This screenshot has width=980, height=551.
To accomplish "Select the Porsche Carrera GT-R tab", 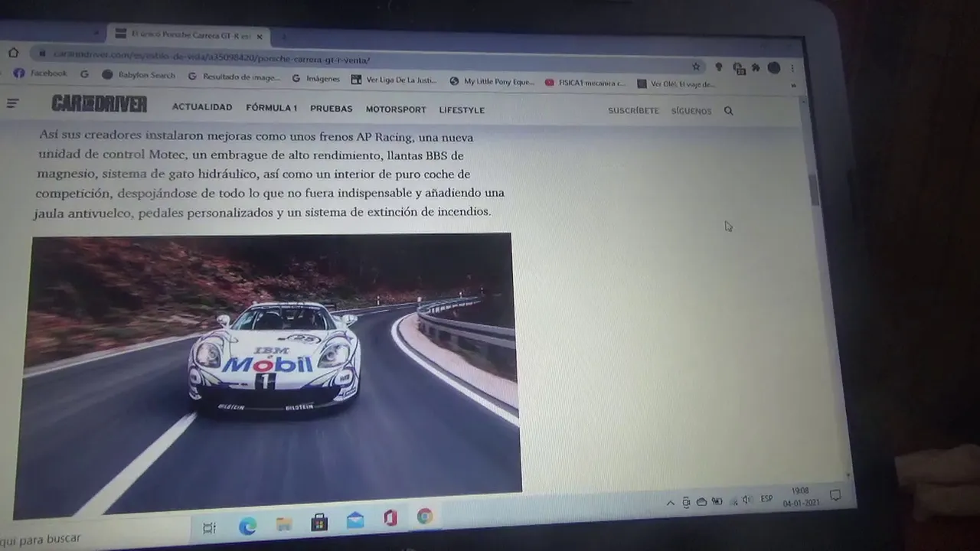I will [x=187, y=35].
